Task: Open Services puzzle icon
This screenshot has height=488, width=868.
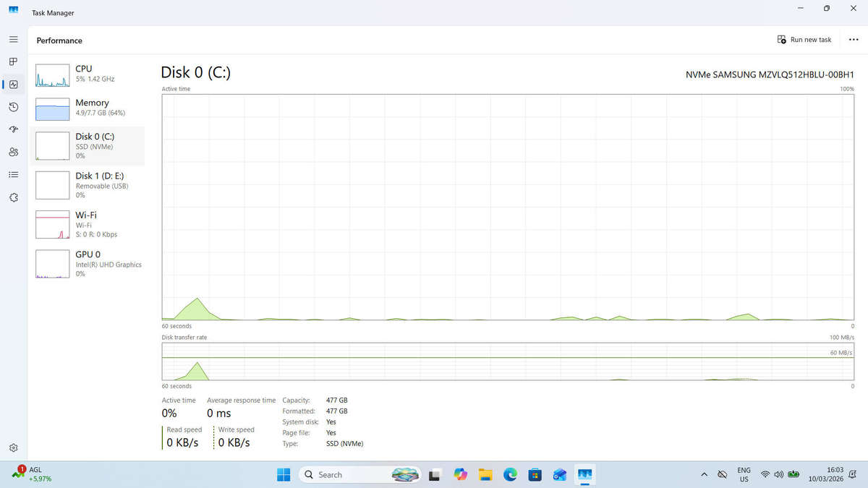Action: pyautogui.click(x=13, y=197)
